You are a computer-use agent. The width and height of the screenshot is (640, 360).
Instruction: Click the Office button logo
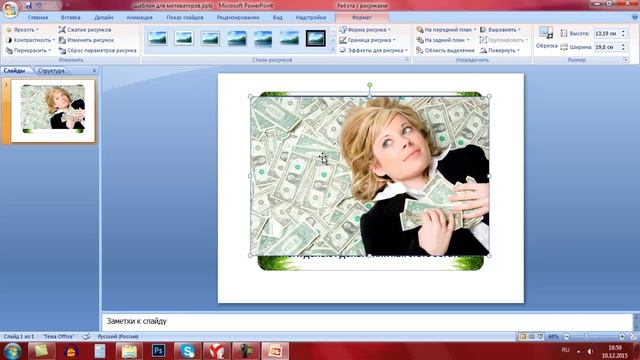point(10,9)
